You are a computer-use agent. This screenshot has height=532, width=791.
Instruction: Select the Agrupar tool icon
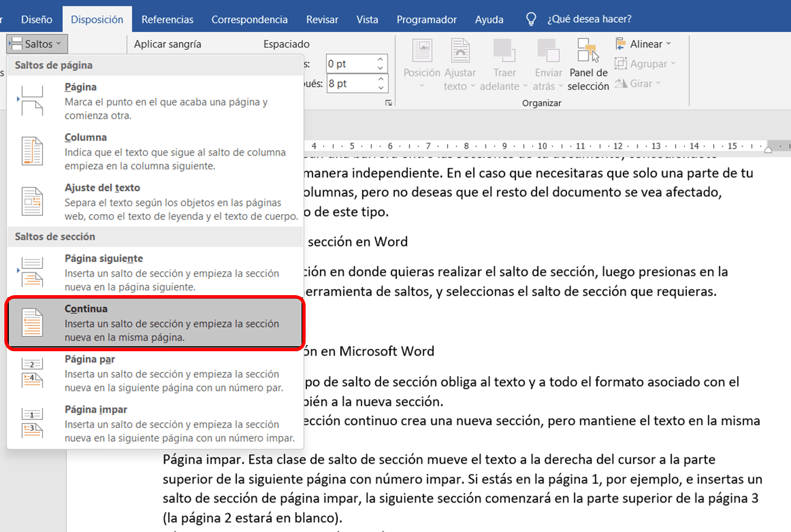[x=620, y=63]
